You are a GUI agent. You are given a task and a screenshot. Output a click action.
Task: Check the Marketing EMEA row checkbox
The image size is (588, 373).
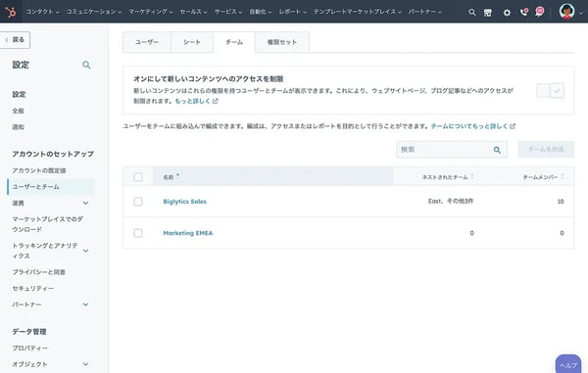[x=138, y=233]
